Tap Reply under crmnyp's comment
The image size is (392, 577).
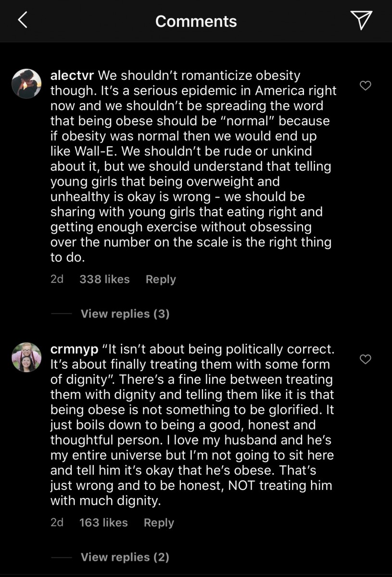[159, 523]
